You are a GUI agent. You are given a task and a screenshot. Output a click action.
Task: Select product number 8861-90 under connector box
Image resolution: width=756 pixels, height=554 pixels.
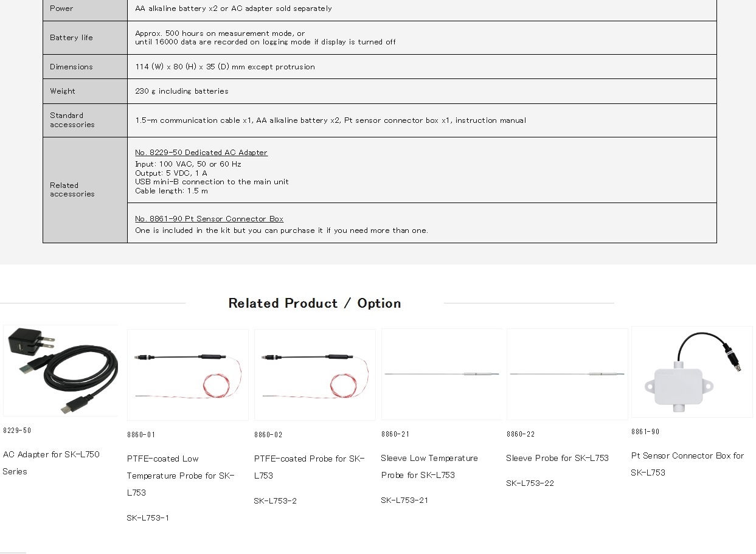[645, 432]
